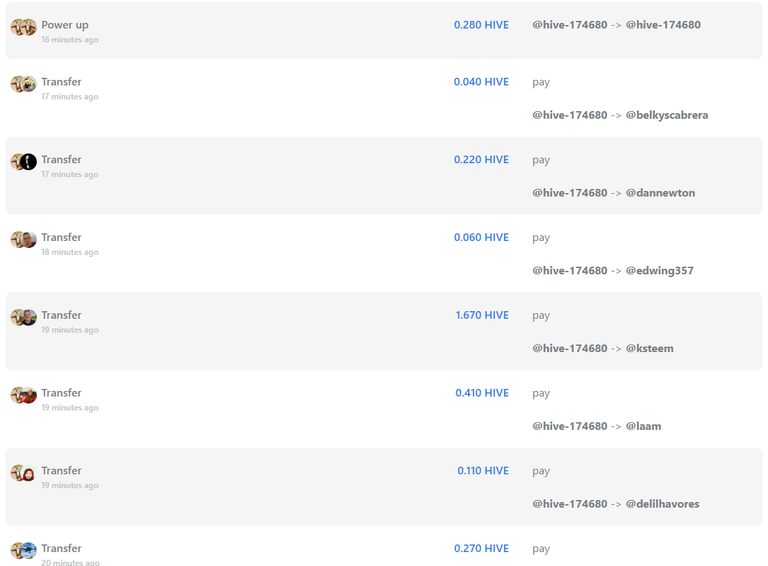Visit the @dannewton account link

click(660, 193)
